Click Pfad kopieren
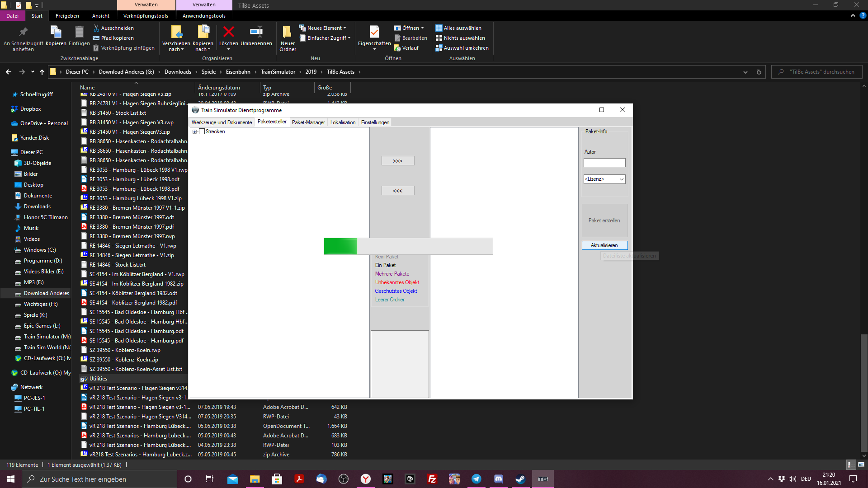This screenshot has height=488, width=868. tap(113, 38)
